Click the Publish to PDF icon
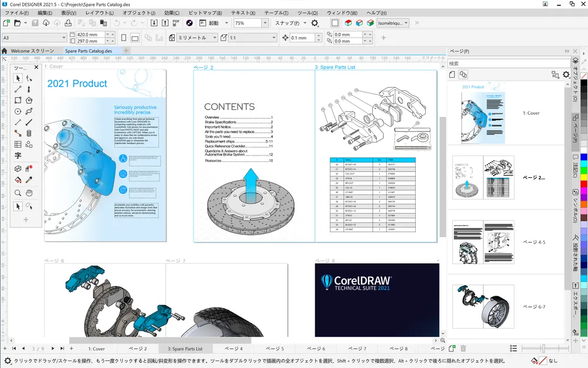This screenshot has height=368, width=588. (x=176, y=23)
